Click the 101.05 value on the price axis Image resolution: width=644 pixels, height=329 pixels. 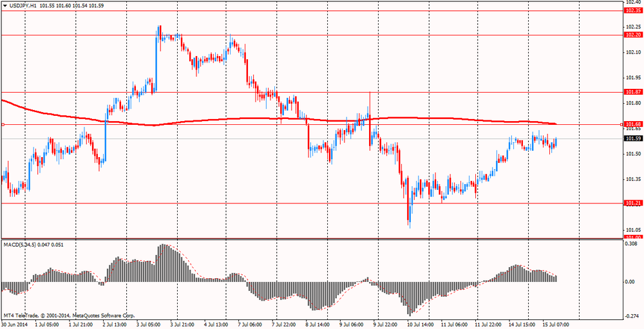click(633, 230)
